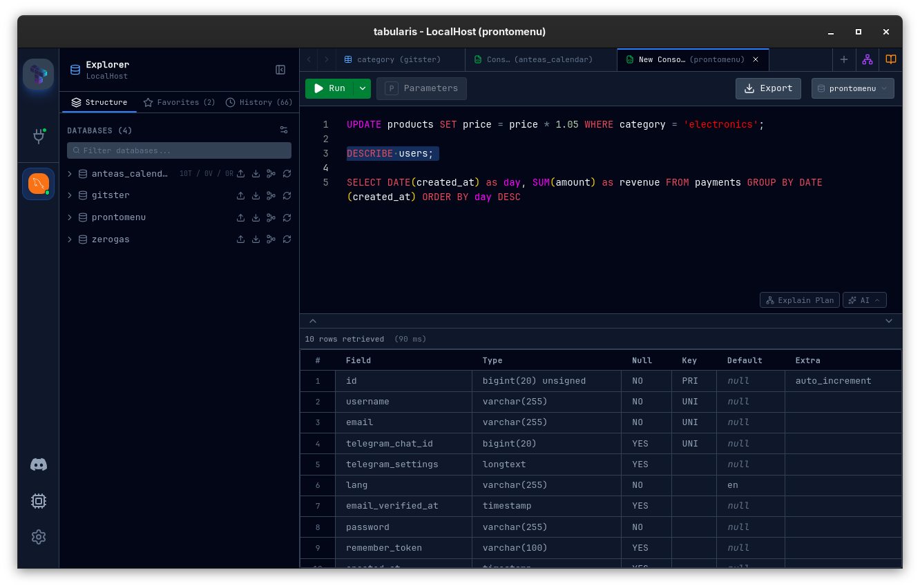Viewport: 920px width, 588px height.
Task: Open the ER diagram for anteas_calendar
Action: (x=271, y=173)
